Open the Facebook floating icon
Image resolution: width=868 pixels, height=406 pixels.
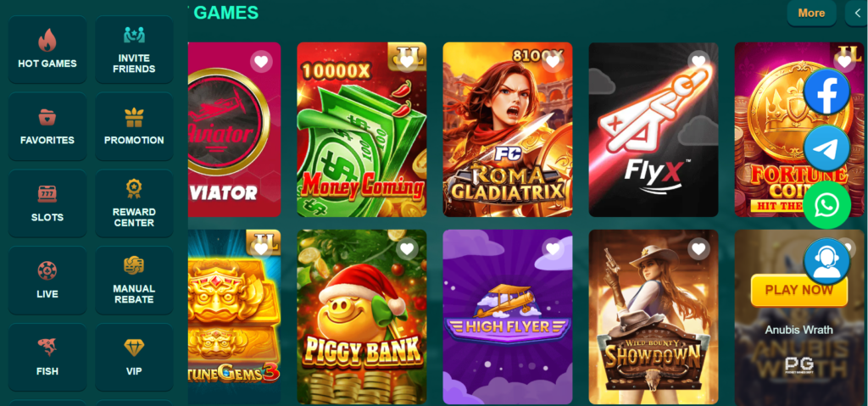pos(827,92)
